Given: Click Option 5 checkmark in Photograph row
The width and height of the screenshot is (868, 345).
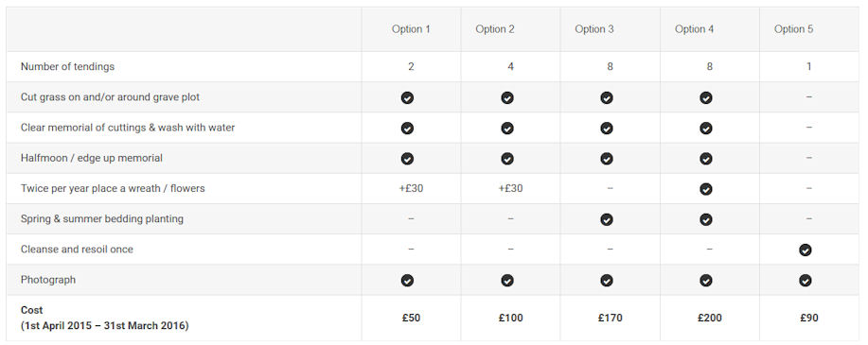Looking at the screenshot, I should [806, 281].
